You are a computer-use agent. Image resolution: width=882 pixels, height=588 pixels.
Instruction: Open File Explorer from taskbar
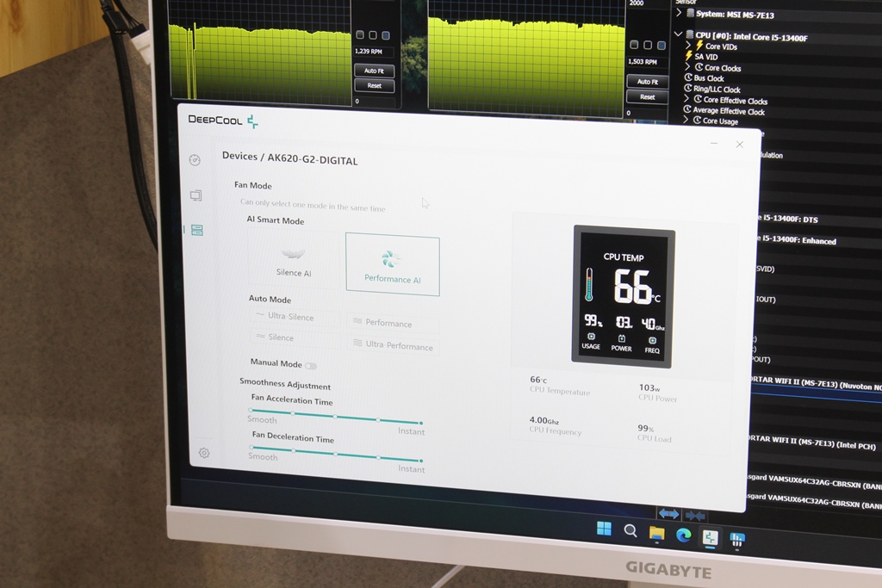click(x=656, y=533)
